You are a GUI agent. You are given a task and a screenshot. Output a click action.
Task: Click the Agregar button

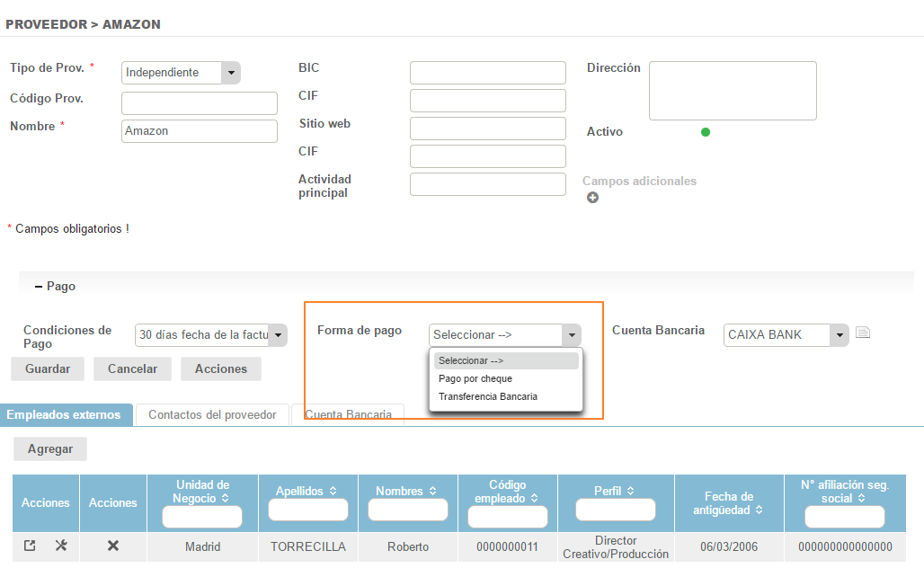pyautogui.click(x=50, y=448)
